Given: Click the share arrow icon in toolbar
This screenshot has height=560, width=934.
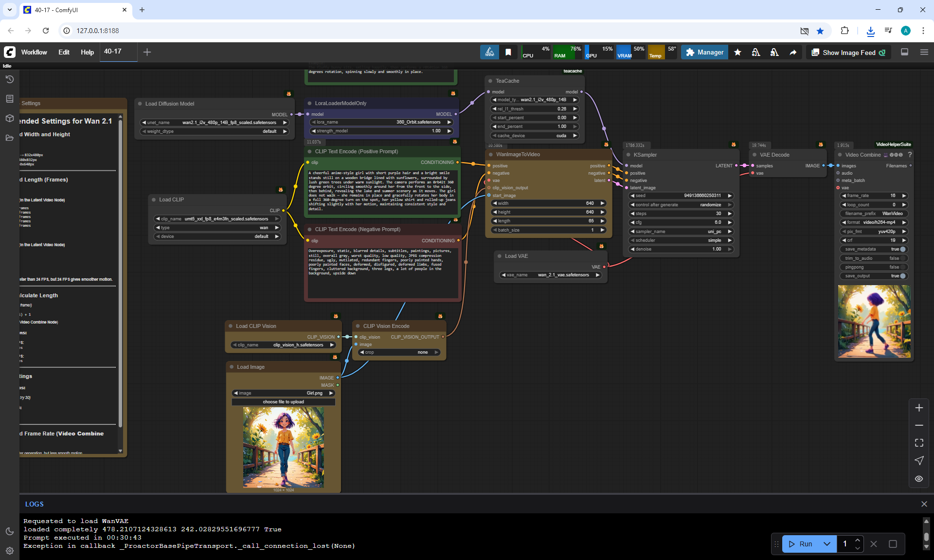Looking at the screenshot, I should tap(793, 53).
